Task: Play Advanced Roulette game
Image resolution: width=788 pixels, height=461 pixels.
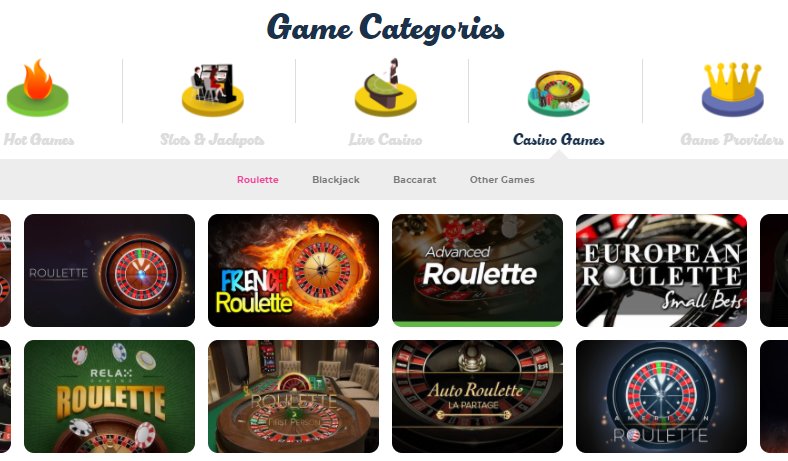Action: click(x=477, y=270)
